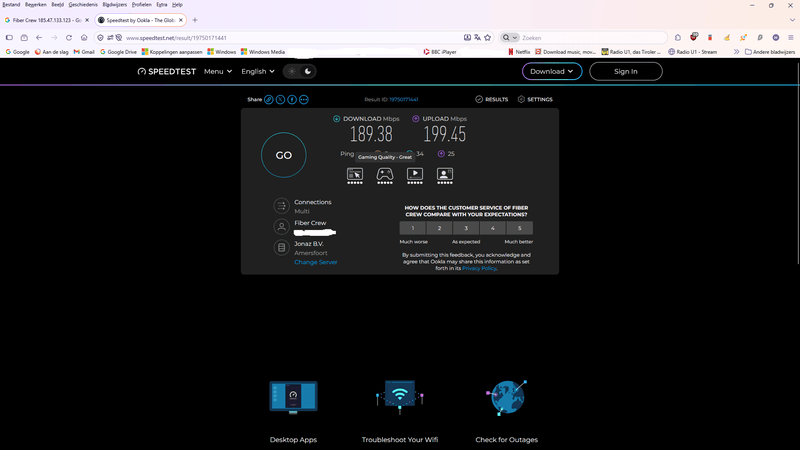Screen dimensions: 800x450
Task: Rate customer service 1 Much worse
Action: tap(413, 228)
